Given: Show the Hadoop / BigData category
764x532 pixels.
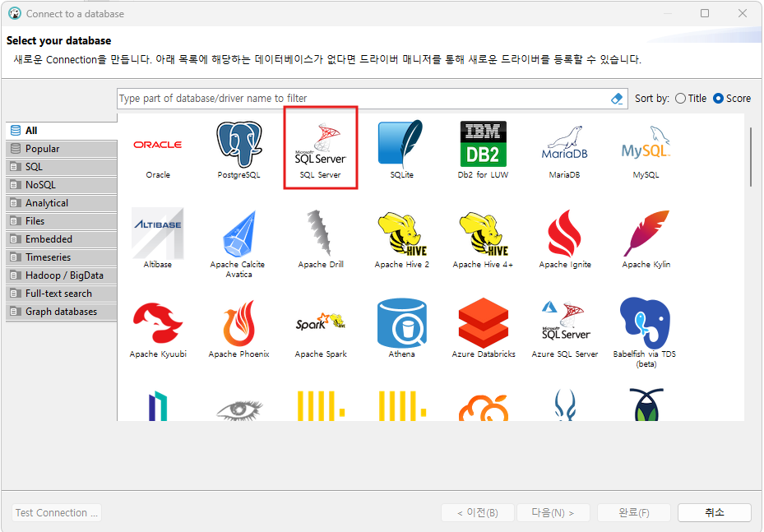Looking at the screenshot, I should pos(62,275).
